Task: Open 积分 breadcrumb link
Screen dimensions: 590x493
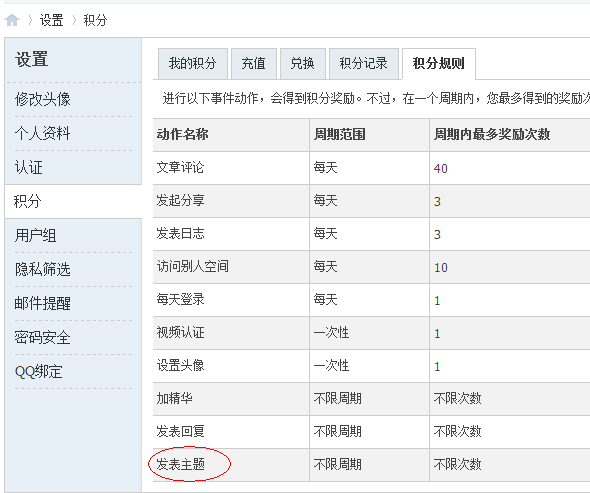Action: 95,20
